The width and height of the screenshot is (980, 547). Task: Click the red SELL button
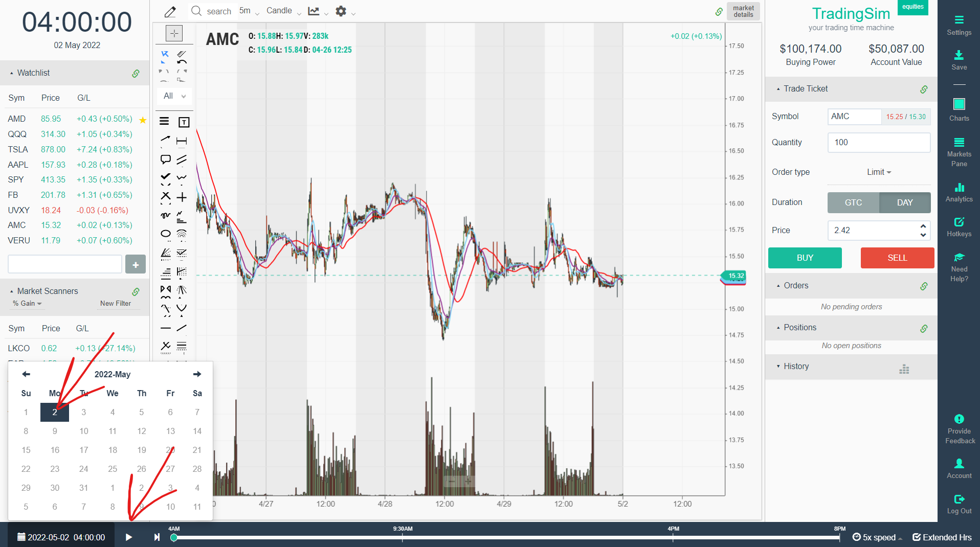click(x=897, y=258)
